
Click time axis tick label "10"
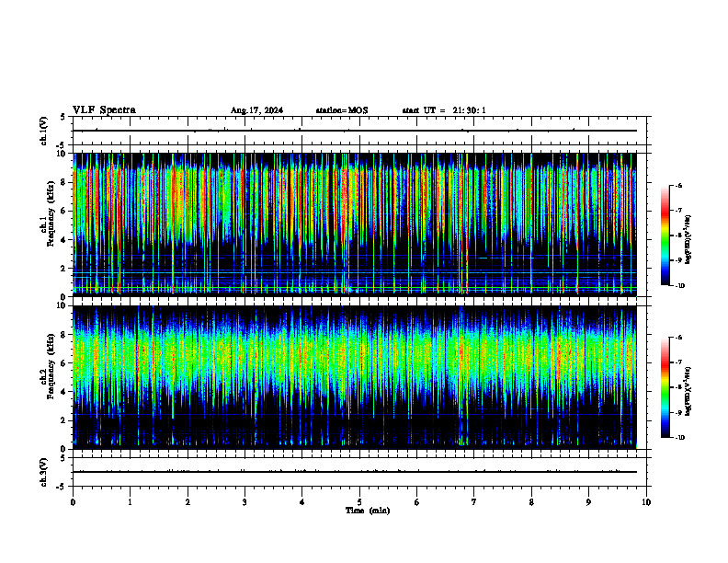646,502
